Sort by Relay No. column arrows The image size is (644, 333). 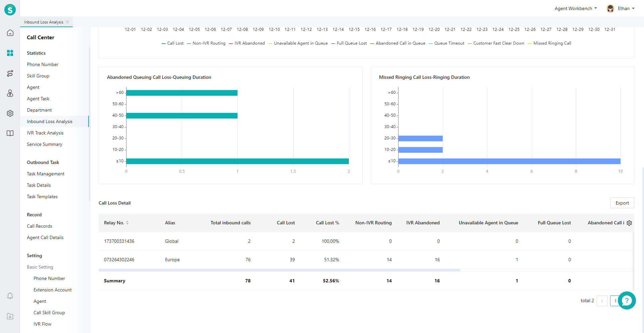pos(127,223)
